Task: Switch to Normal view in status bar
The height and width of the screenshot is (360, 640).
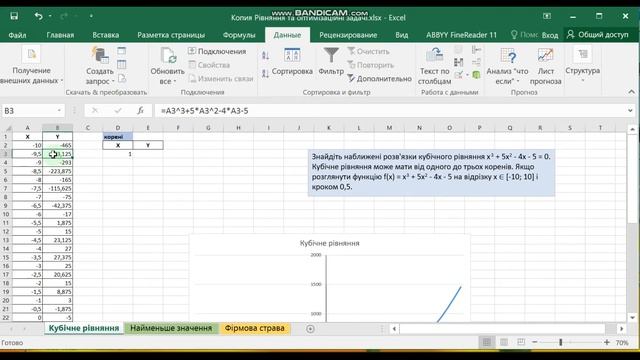Action: [x=487, y=342]
